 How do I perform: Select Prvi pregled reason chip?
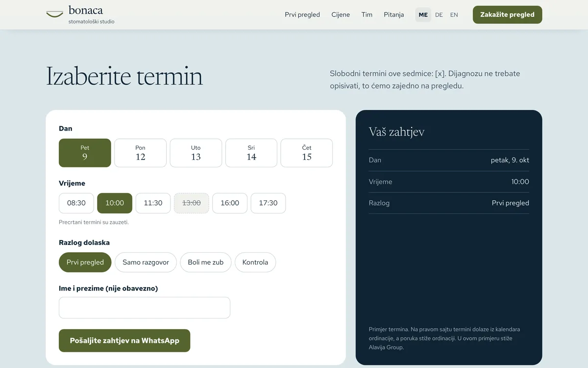coord(85,263)
